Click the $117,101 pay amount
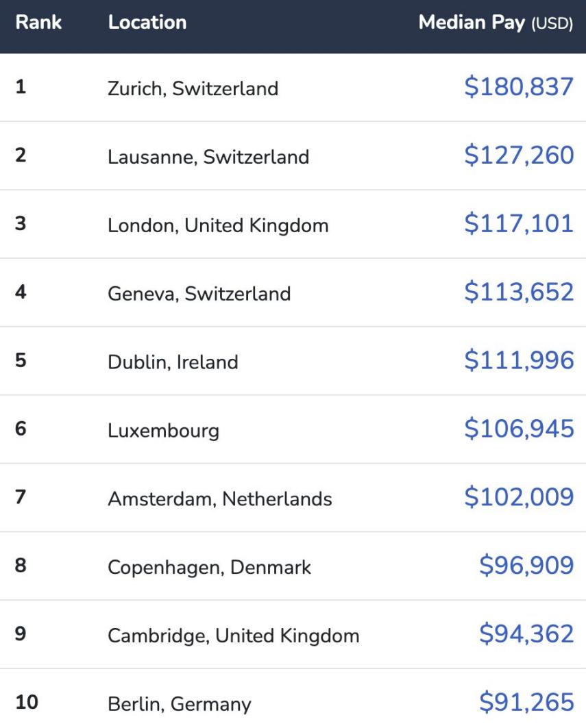This screenshot has width=586, height=728. (519, 223)
